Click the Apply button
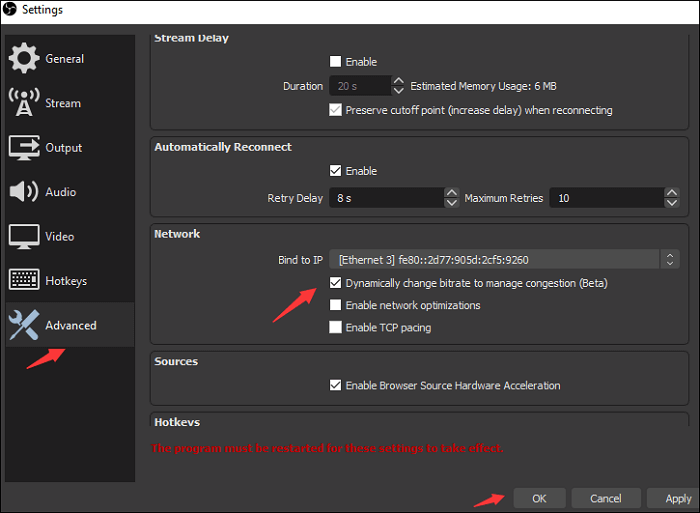 pyautogui.click(x=677, y=498)
